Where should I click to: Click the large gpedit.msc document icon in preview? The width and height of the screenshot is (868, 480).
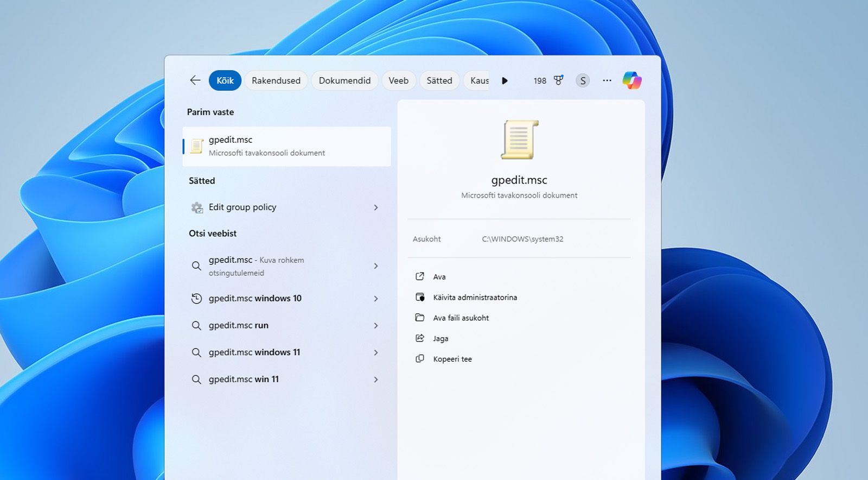click(x=519, y=140)
